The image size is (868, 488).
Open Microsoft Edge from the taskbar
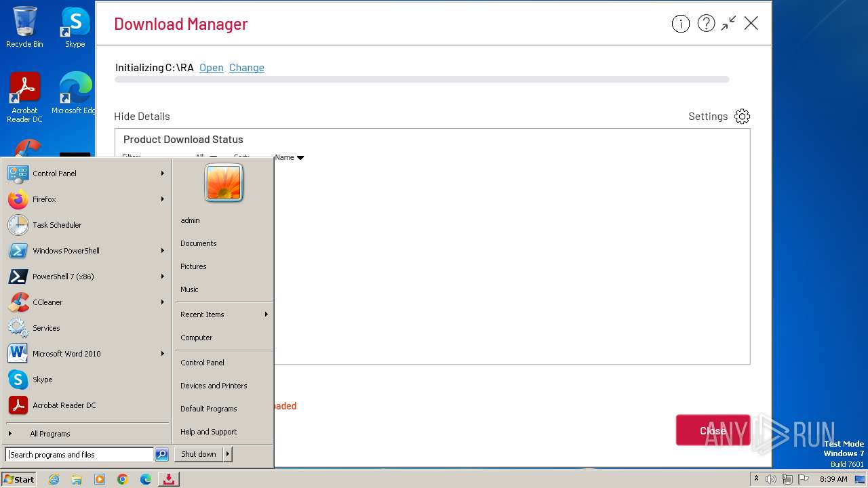point(146,479)
